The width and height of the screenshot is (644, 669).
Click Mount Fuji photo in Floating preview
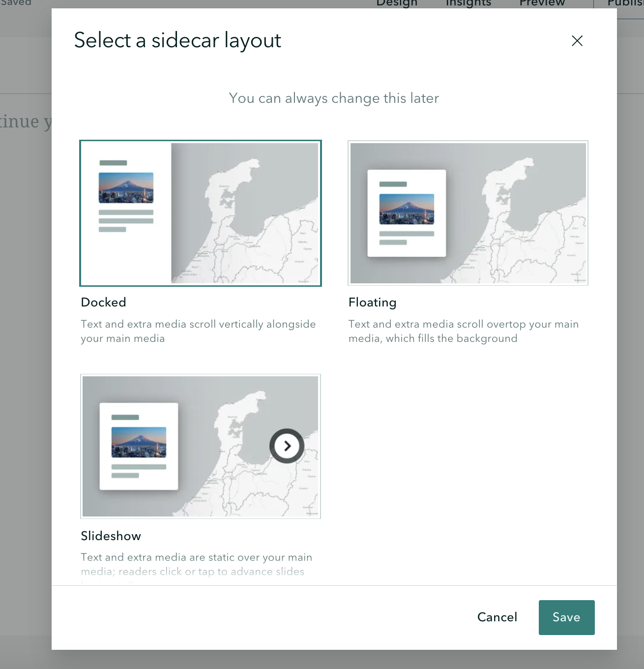point(407,209)
